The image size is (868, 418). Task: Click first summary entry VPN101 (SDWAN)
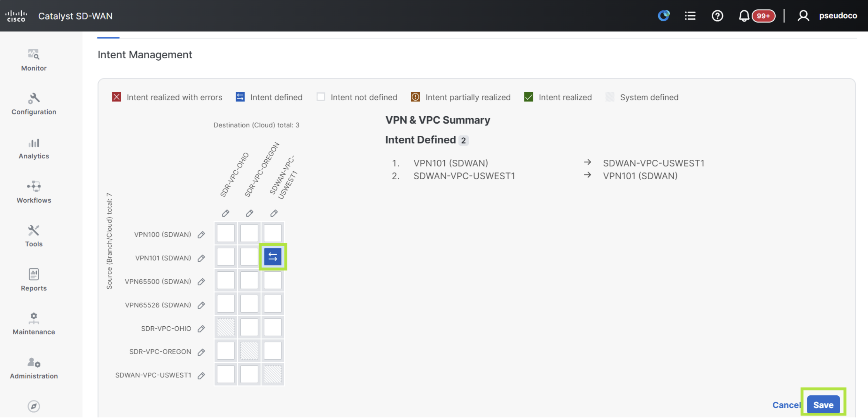451,163
